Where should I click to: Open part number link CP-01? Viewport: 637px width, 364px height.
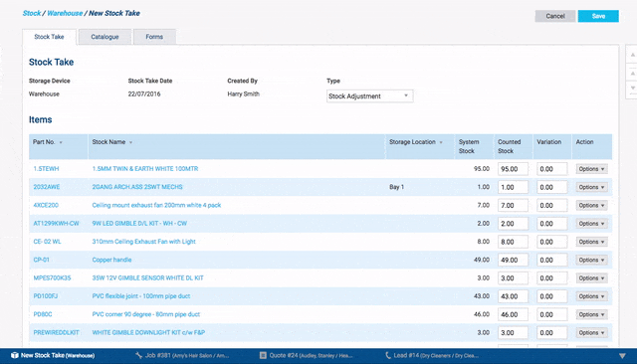(41, 261)
